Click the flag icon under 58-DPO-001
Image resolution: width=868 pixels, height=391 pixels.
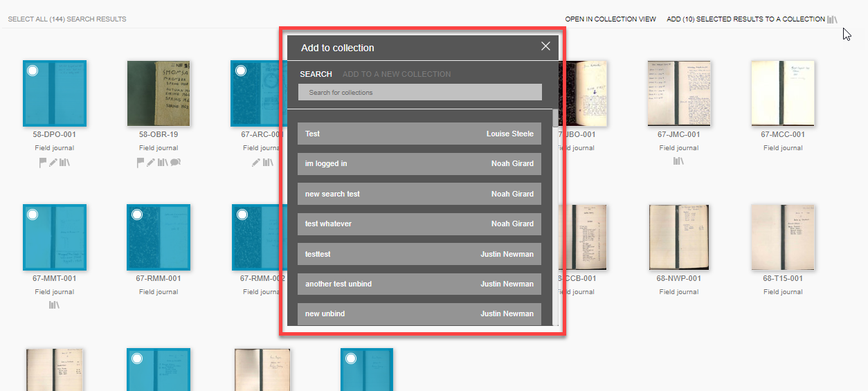pos(42,163)
